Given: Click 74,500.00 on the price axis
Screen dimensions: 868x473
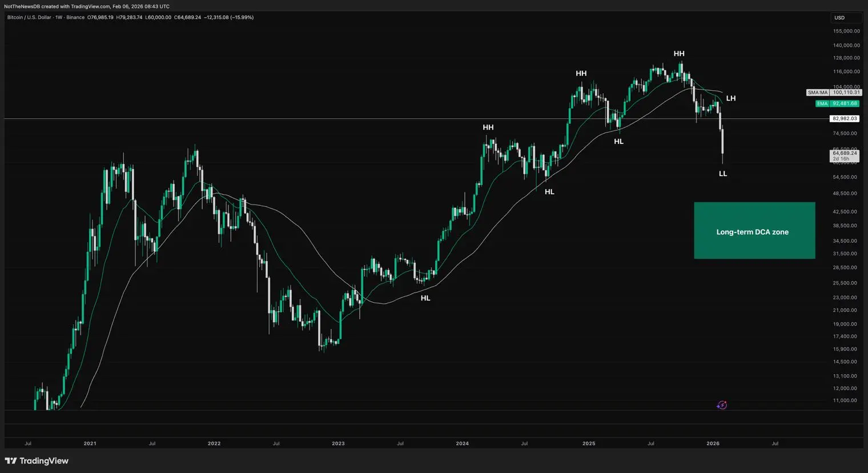Looking at the screenshot, I should [845, 133].
